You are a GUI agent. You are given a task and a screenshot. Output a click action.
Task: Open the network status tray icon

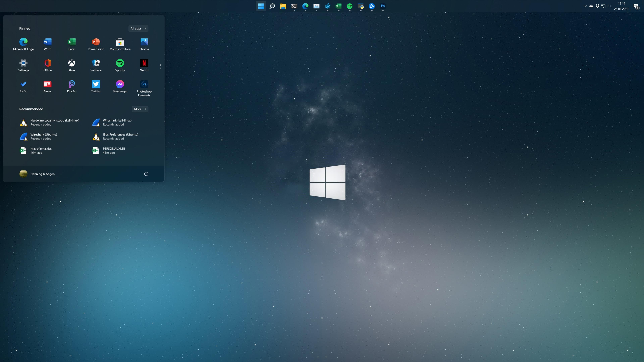(603, 6)
